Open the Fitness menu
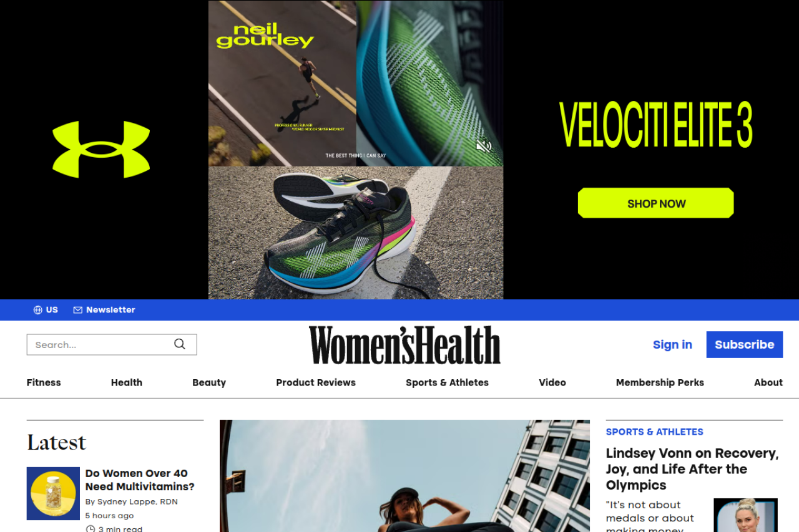The height and width of the screenshot is (532, 799). point(44,383)
